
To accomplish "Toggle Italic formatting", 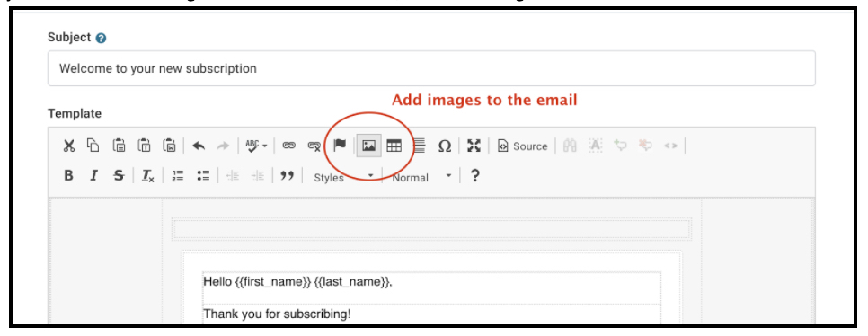I will (x=93, y=176).
